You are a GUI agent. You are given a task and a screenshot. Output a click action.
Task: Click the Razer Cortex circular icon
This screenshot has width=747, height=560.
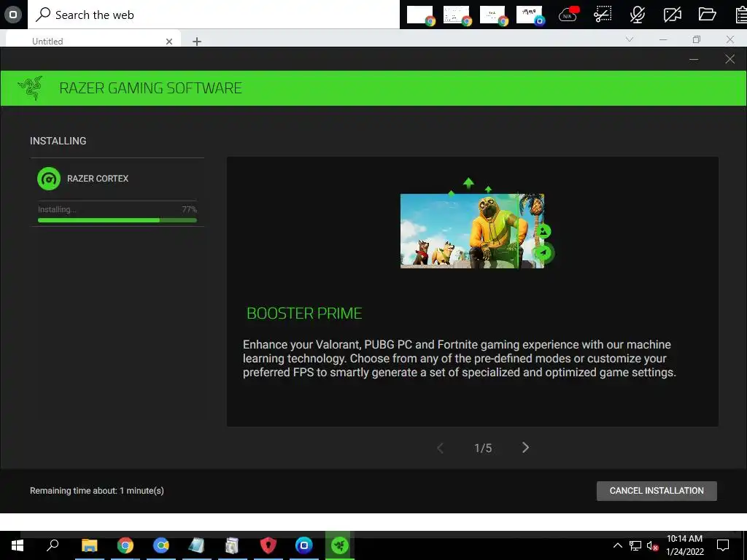pyautogui.click(x=49, y=179)
